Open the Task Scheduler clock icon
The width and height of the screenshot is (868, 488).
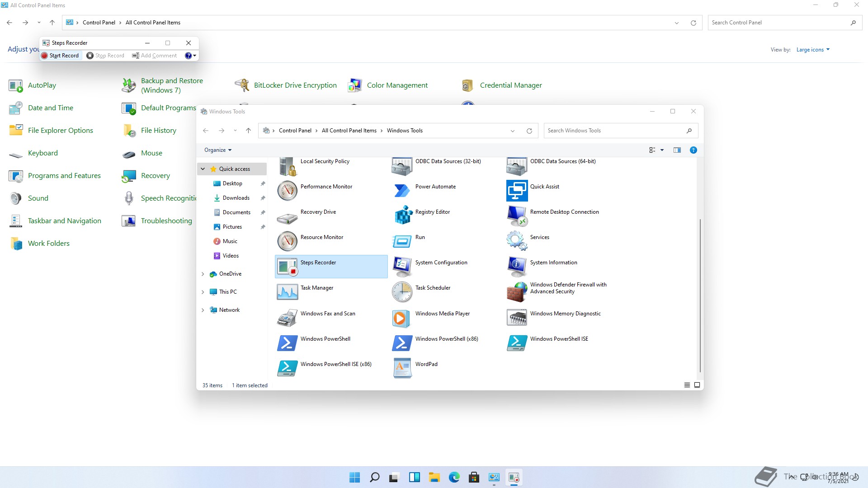[402, 292]
